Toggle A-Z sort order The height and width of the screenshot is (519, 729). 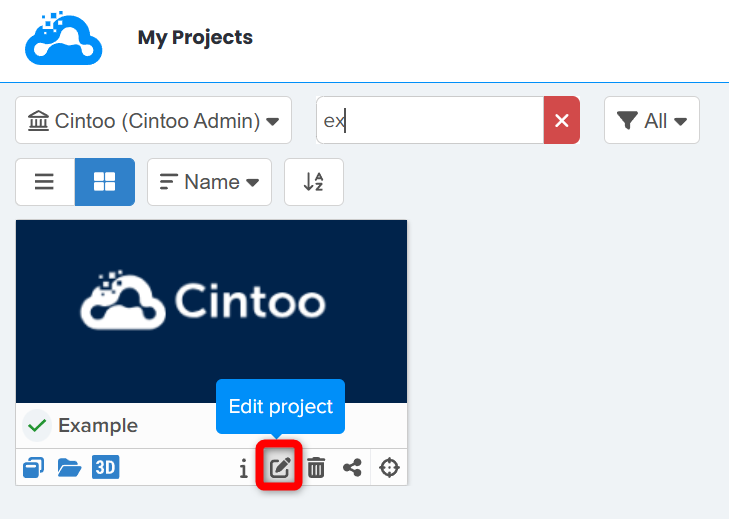(314, 182)
